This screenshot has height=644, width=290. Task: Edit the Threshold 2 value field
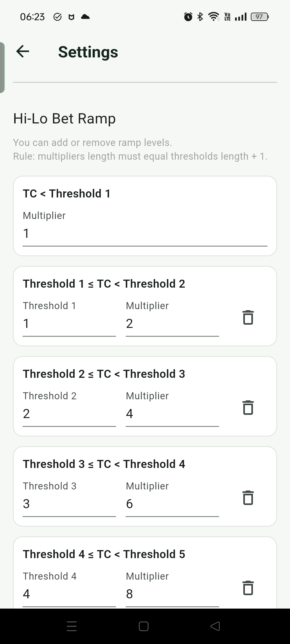(69, 409)
